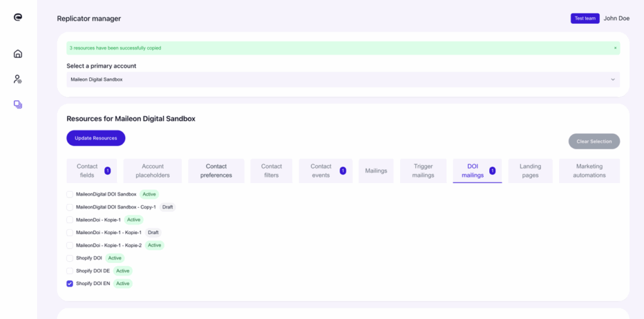Uncheck the Shopify DOI EN checkbox
Screen dimensions: 644x319
pos(70,284)
